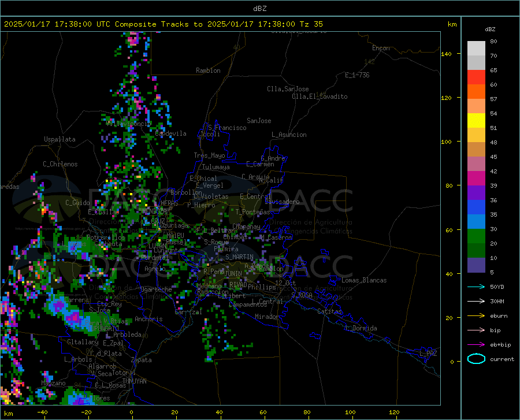Screen dimensions: 520x420
Task: Click the bip pink arrow legend icon
Action: [476, 330]
